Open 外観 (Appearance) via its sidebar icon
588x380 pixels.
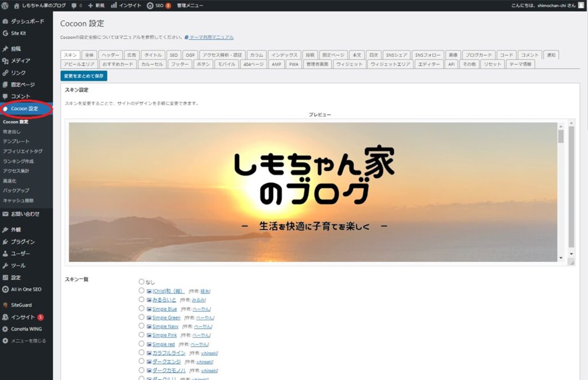tap(7, 230)
